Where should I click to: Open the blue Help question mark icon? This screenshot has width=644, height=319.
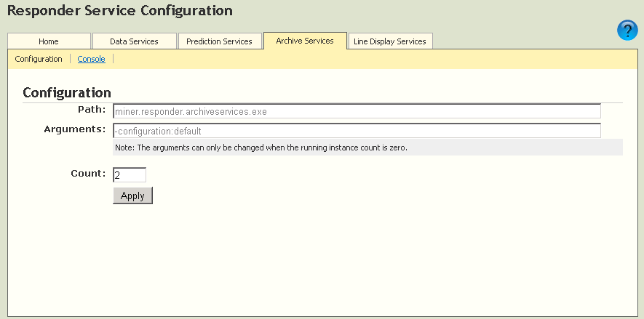pyautogui.click(x=627, y=31)
